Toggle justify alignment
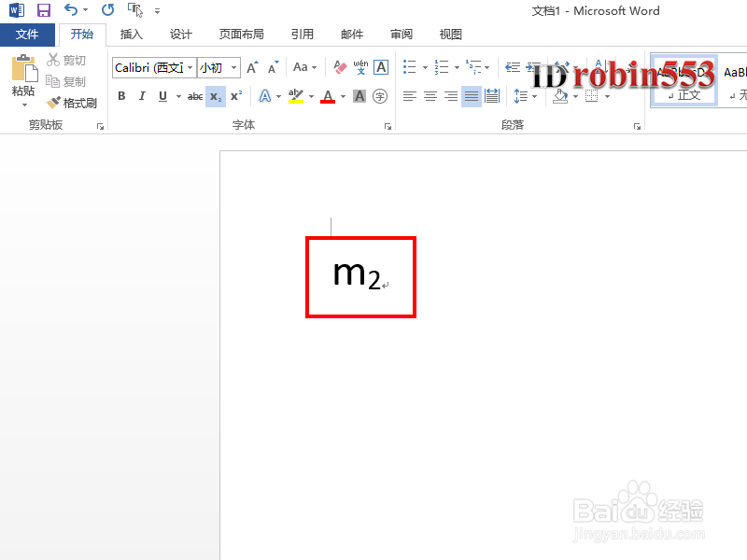 [472, 97]
